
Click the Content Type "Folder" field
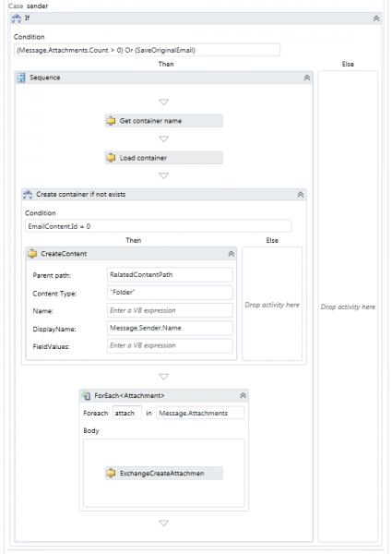170,293
